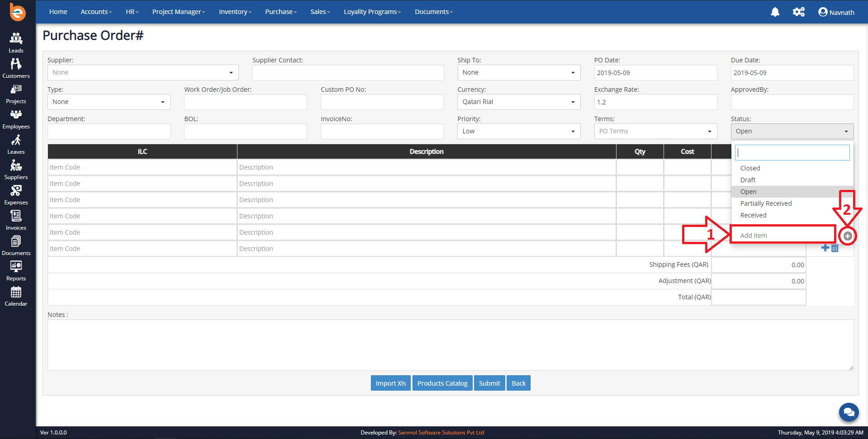The width and height of the screenshot is (868, 439).
Task: Click the Supplier Contact field
Action: point(348,72)
